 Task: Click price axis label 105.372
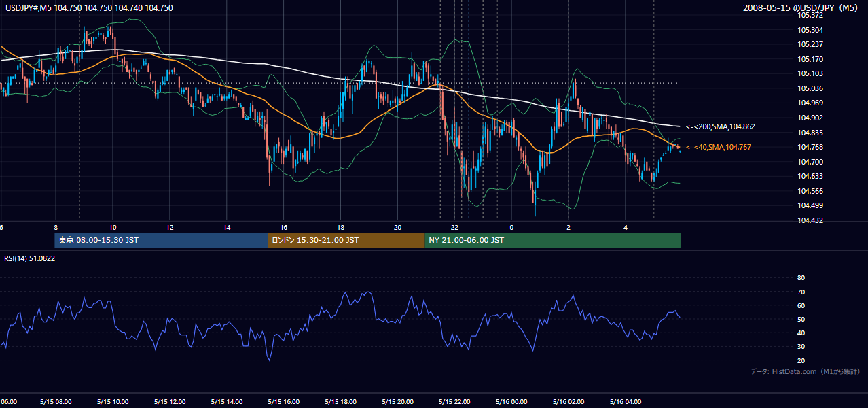coord(811,16)
